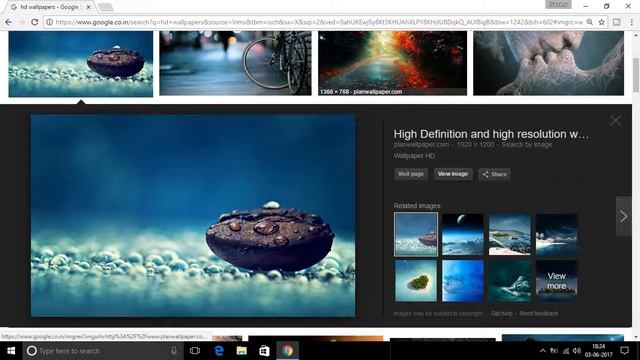Open related image with moon over planet
This screenshot has height=360, width=640.
pos(462,234)
